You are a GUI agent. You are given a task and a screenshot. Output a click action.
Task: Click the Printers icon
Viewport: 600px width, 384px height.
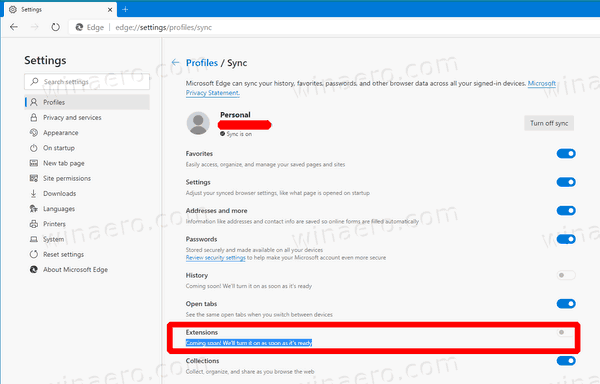[x=34, y=224]
